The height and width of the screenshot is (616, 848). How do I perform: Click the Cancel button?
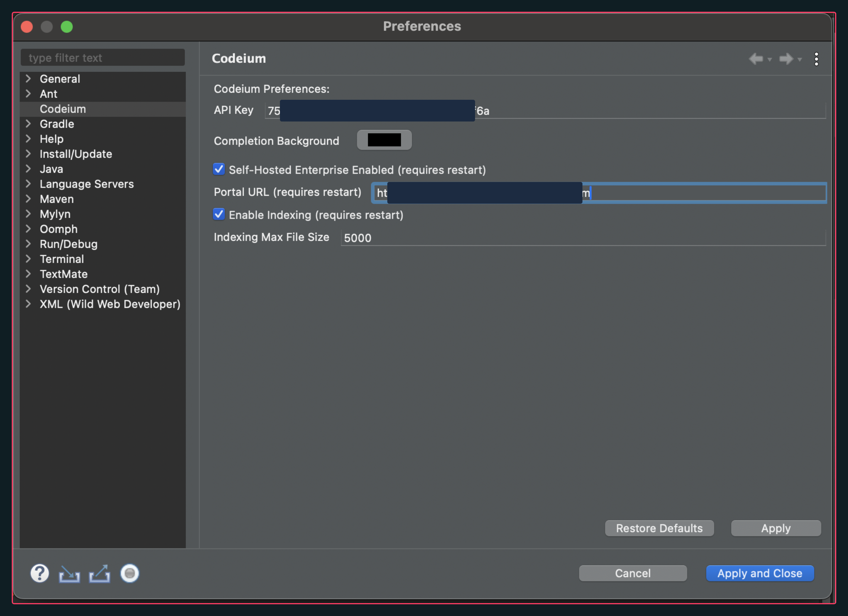click(x=633, y=573)
